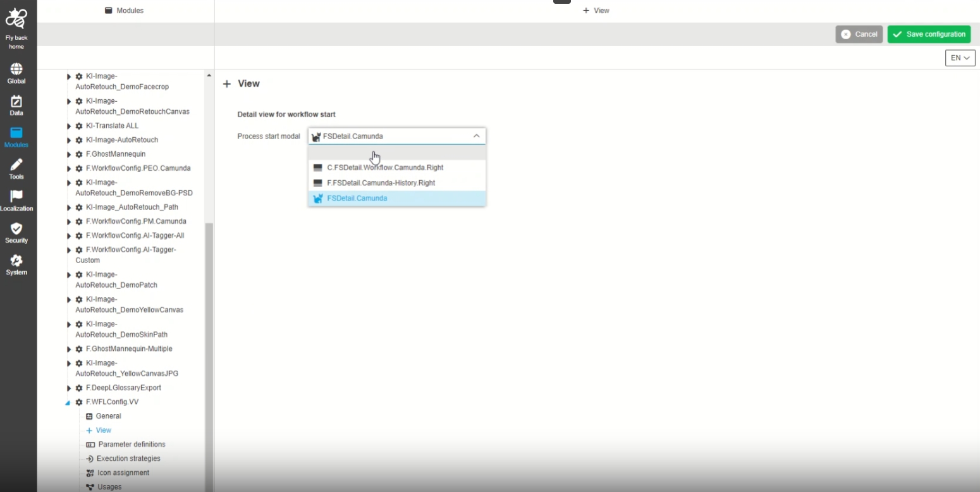This screenshot has height=492, width=980.
Task: Expand the KI-Image-AutoRetouch_DemoFacecrop node
Action: click(69, 77)
